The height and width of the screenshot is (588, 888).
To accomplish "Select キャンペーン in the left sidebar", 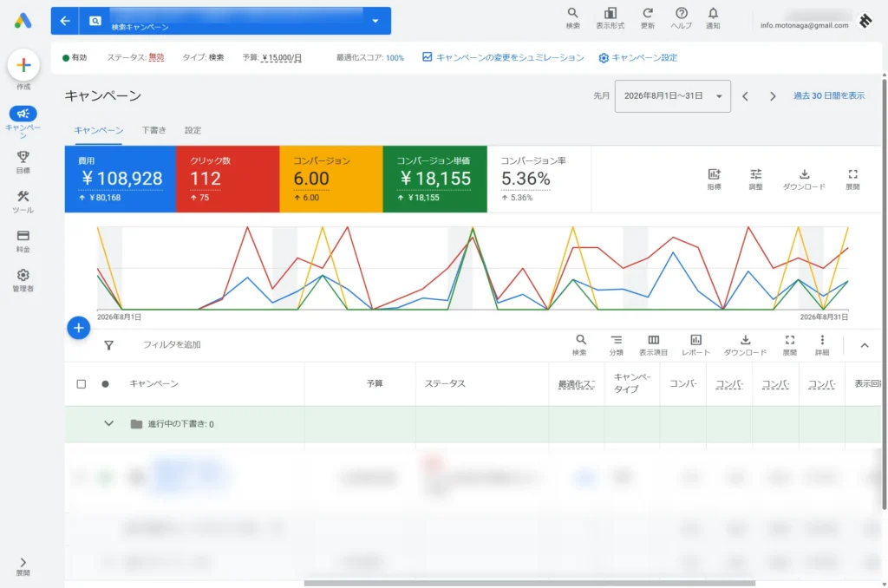I will tap(23, 121).
